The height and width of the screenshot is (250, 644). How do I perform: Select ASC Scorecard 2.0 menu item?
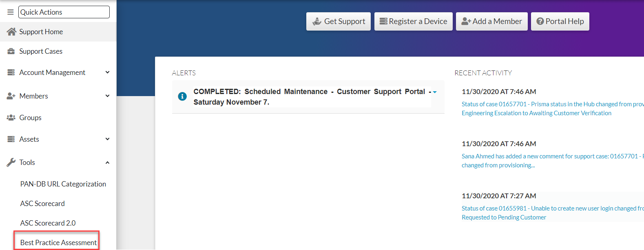(48, 223)
